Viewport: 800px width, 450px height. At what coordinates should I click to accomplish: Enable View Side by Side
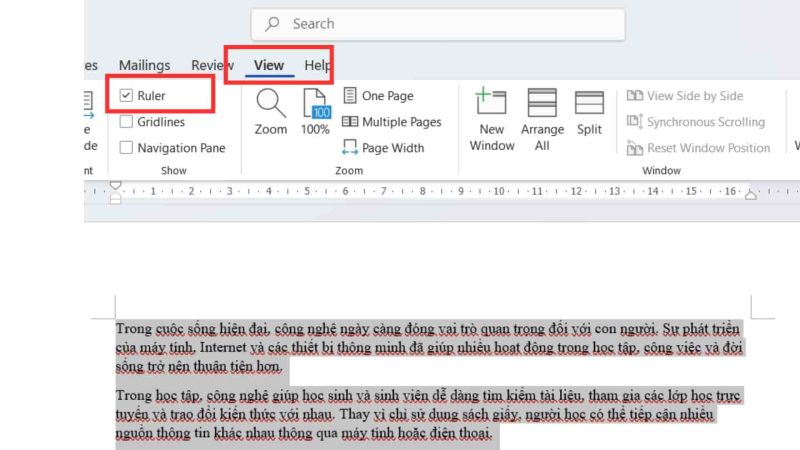tap(685, 95)
